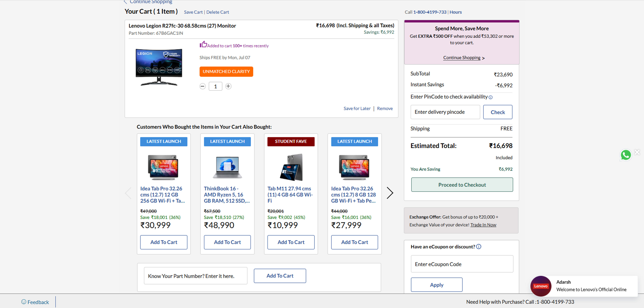This screenshot has width=644, height=308.
Task: Go to previous carousel products arrow
Action: click(128, 193)
